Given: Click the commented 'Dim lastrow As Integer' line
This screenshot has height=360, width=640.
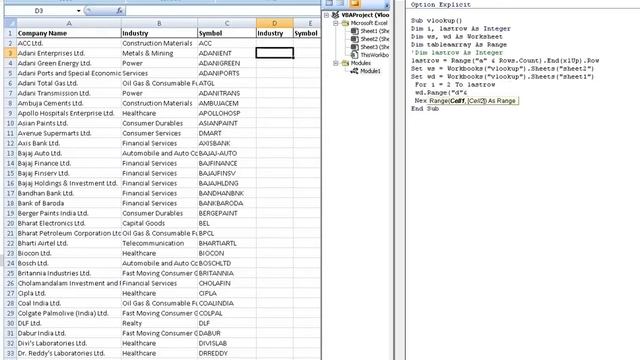Looking at the screenshot, I should coord(457,53).
